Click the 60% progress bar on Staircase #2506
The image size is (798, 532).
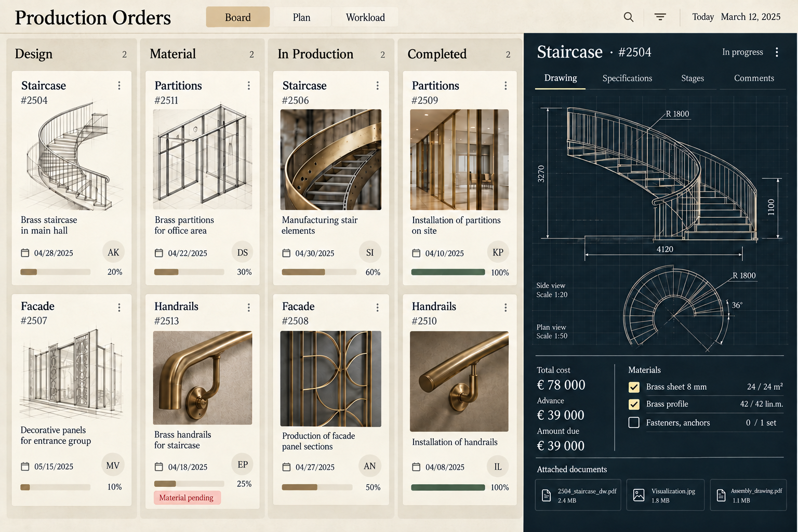click(319, 272)
